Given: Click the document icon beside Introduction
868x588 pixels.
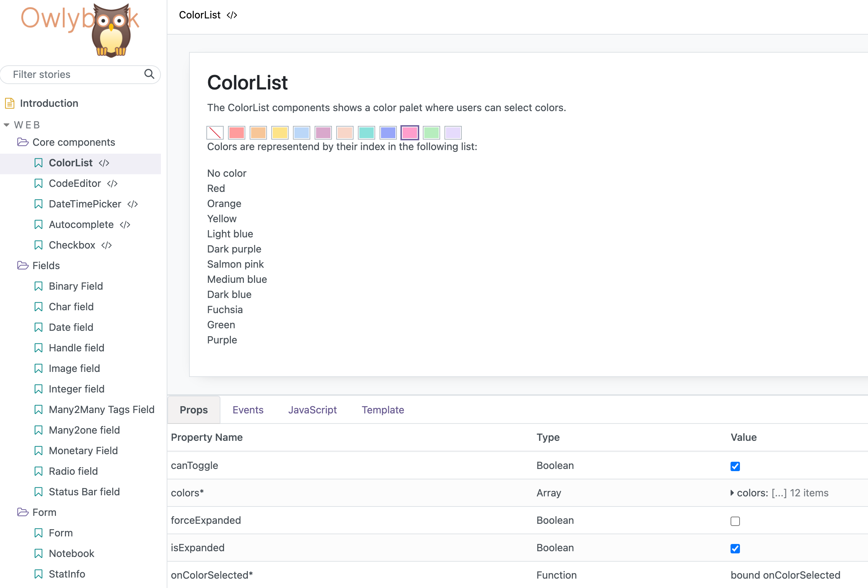Looking at the screenshot, I should pos(9,103).
